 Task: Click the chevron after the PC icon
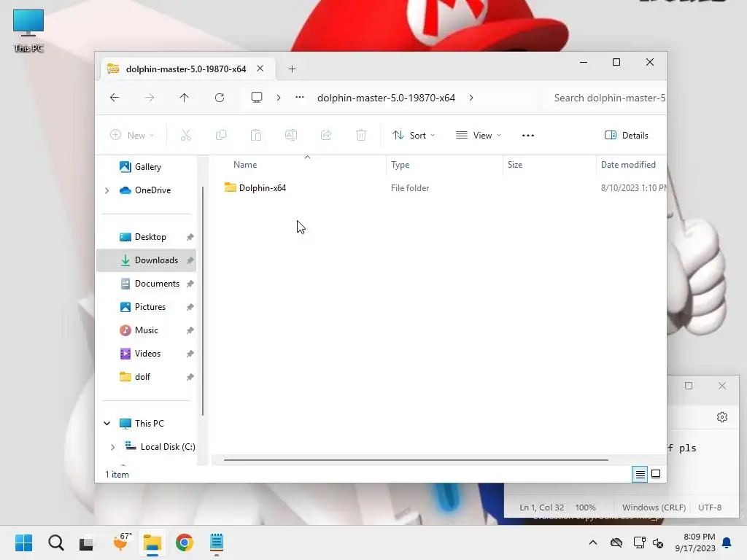tap(279, 98)
